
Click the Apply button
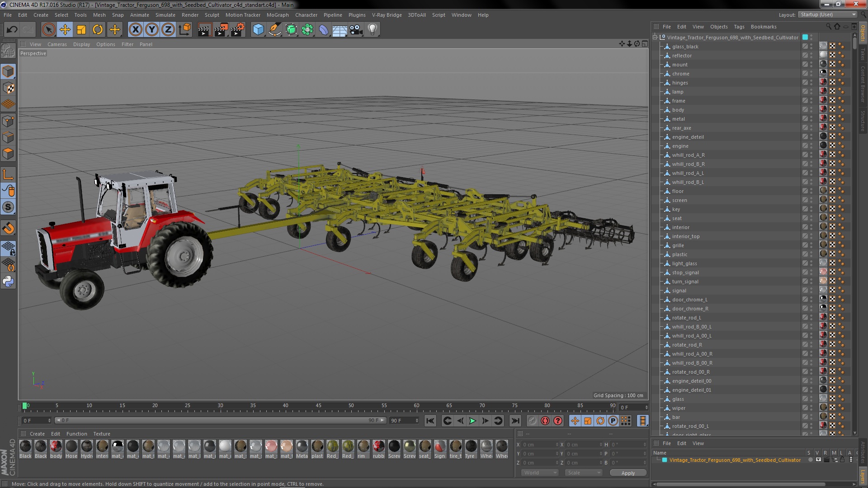click(x=628, y=473)
